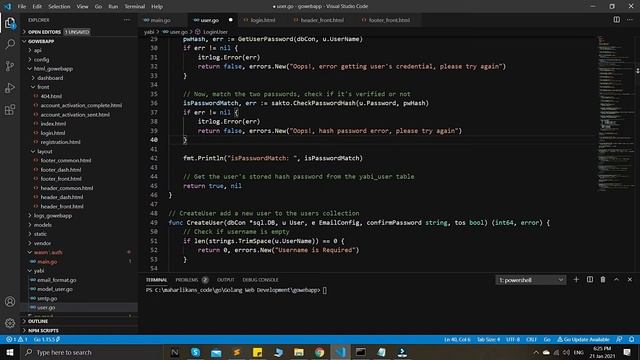Open the Accounts icon in activity bar
The width and height of the screenshot is (640, 360).
[x=10, y=302]
